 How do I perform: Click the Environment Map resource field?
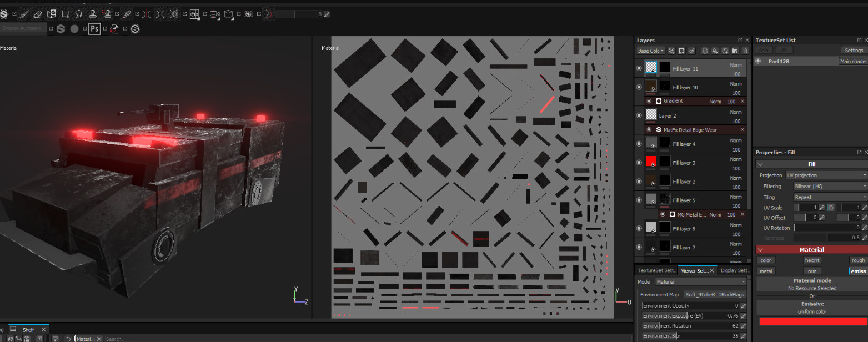(x=715, y=295)
